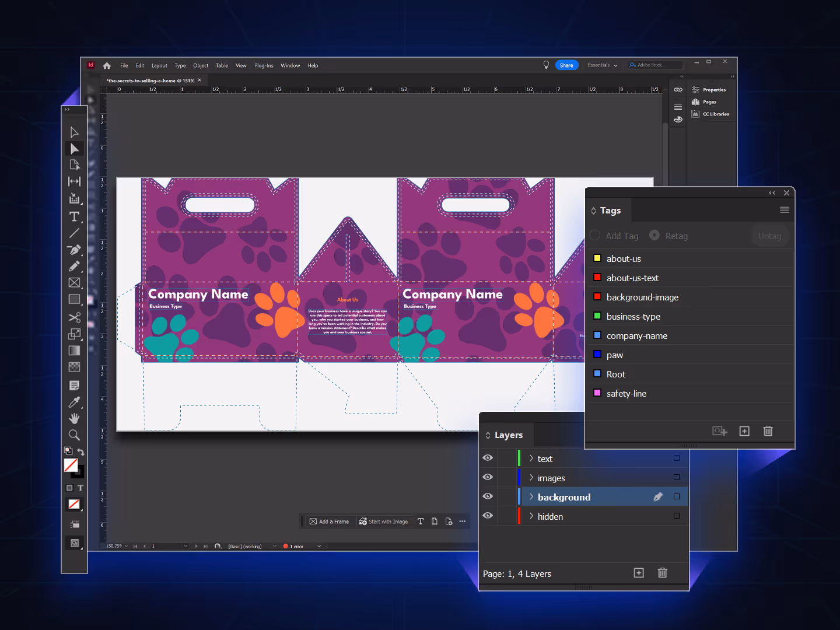
Task: Open the Essentials workspace dropdown
Action: point(602,65)
